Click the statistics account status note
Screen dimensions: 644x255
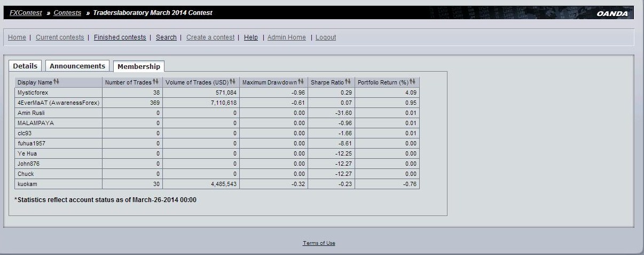coord(106,200)
